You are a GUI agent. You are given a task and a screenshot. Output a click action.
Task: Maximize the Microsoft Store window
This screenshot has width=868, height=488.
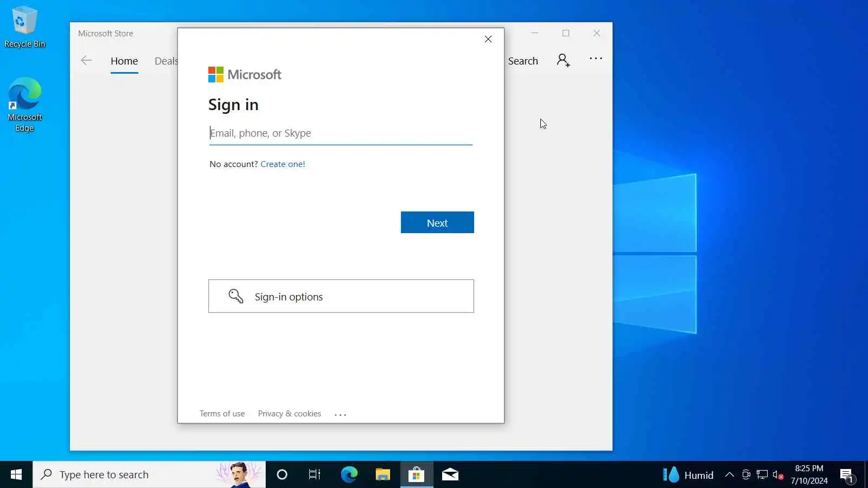click(566, 33)
